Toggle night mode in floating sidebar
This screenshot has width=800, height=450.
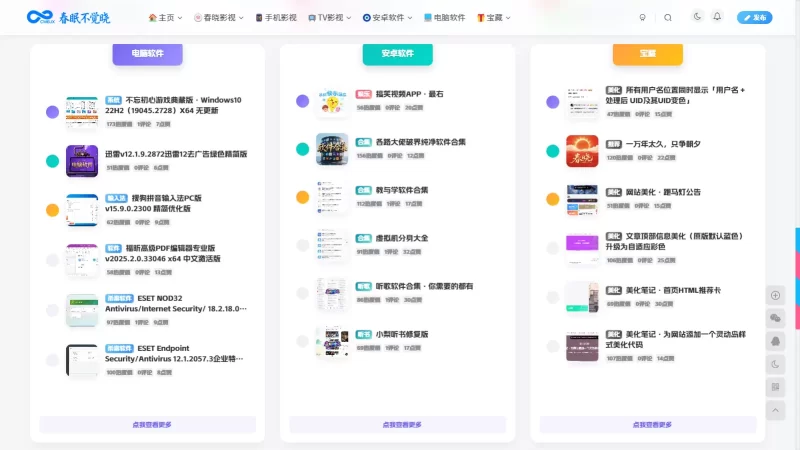click(x=776, y=364)
